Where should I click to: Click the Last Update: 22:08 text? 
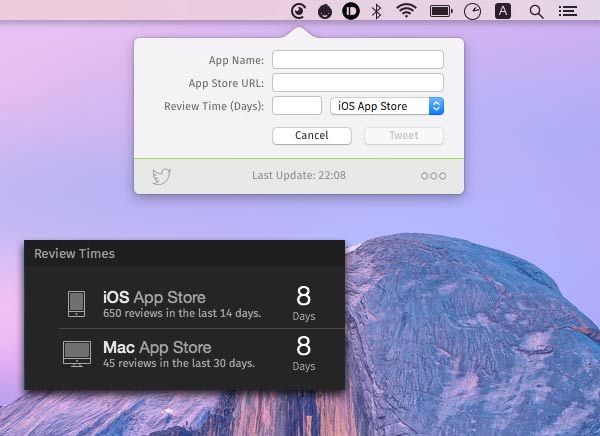299,175
